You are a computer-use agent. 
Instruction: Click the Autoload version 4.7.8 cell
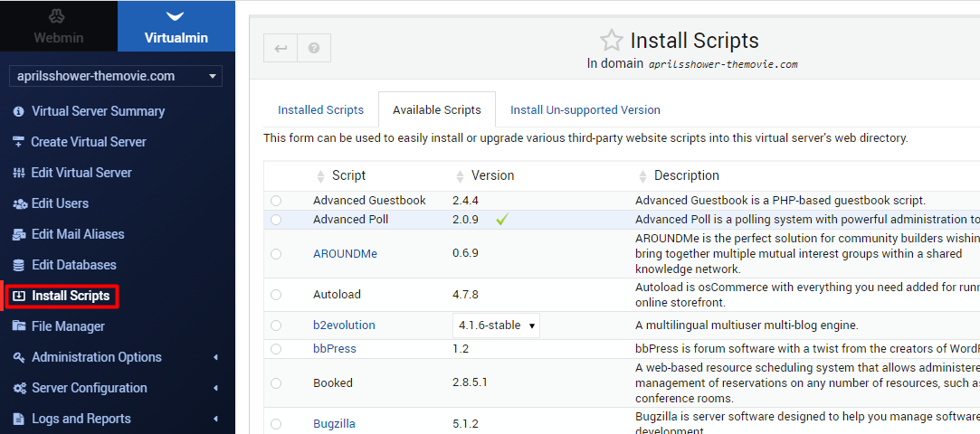point(466,295)
